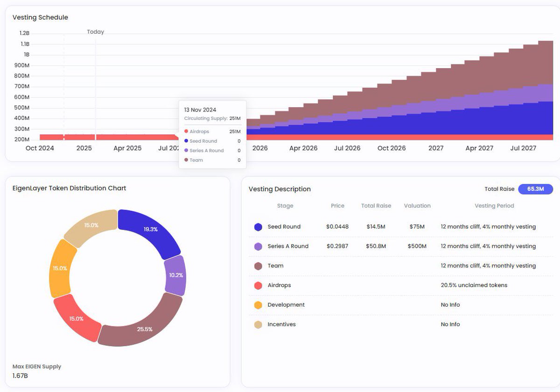Click the purple Series A Round color dot
Image resolution: width=560 pixels, height=392 pixels.
pos(258,246)
